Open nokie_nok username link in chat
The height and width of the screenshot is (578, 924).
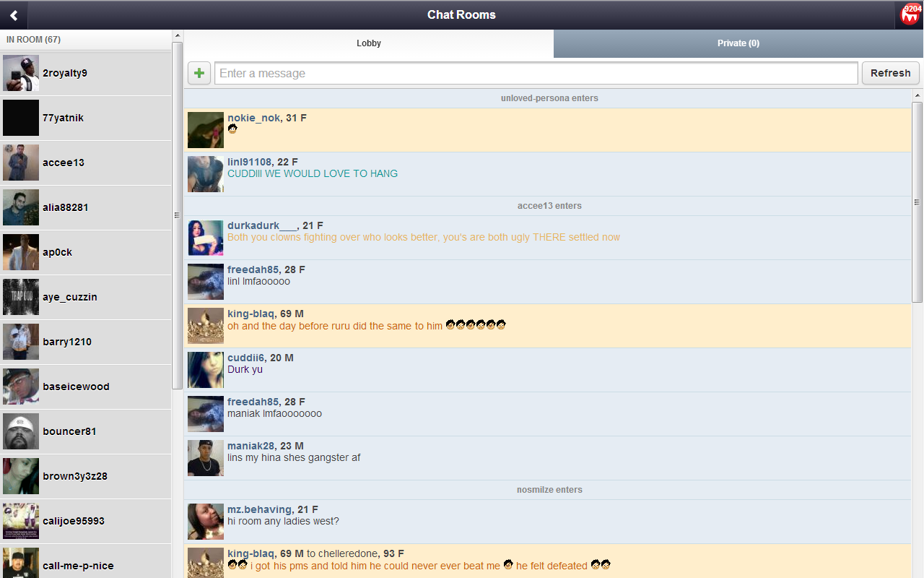[x=253, y=118]
